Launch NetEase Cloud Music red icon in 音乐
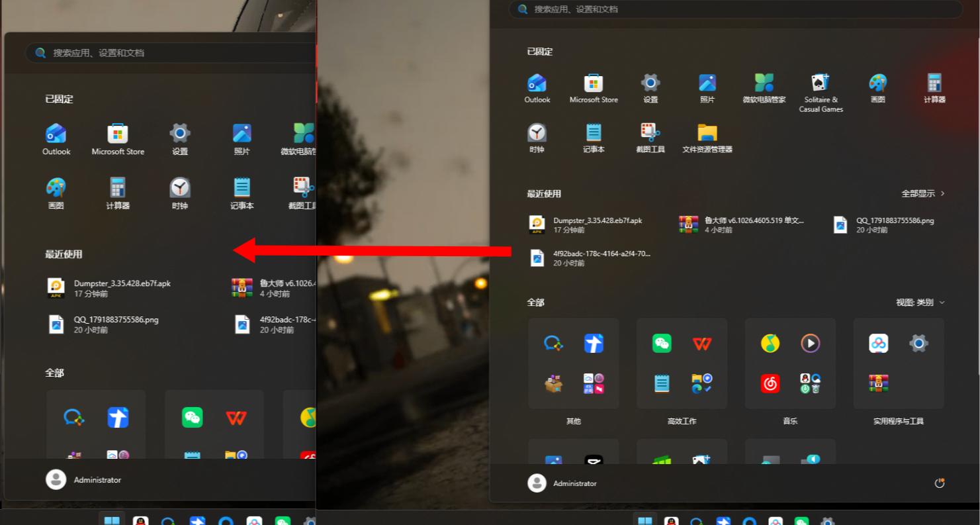Screen dimensions: 980x525 click(770, 383)
